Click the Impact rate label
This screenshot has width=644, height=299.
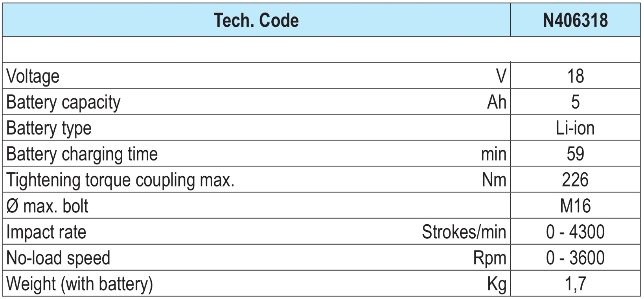pyautogui.click(x=46, y=232)
